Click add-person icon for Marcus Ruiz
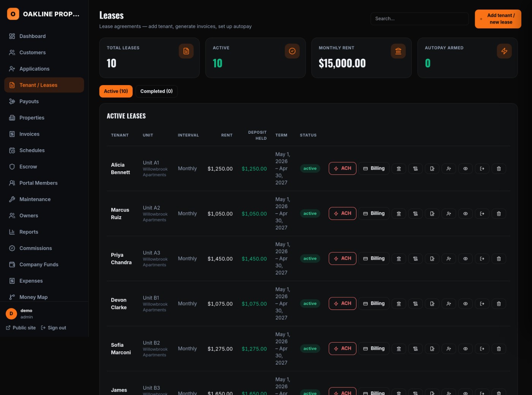 coord(449,214)
